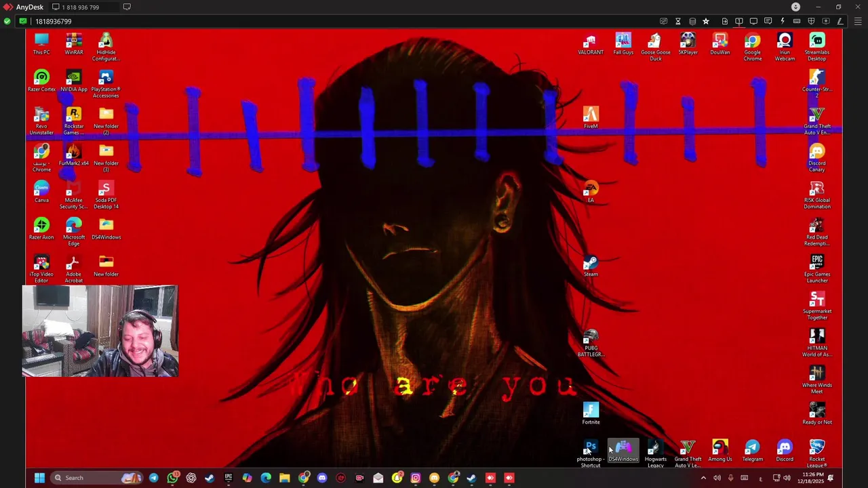Add session to favorites with star icon

pos(706,21)
